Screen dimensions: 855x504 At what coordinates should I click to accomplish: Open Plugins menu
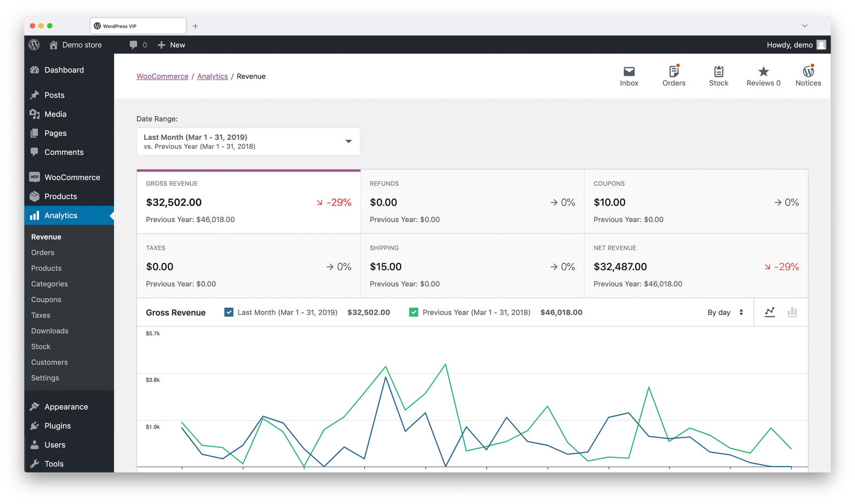click(x=69, y=426)
